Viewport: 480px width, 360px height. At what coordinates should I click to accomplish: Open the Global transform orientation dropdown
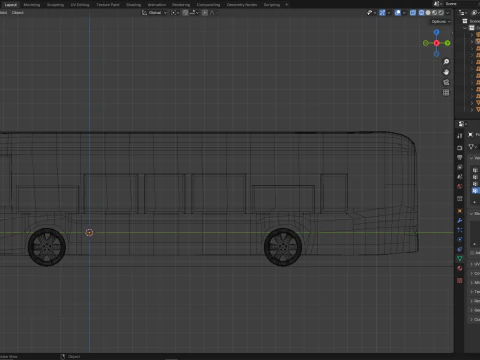(x=154, y=13)
